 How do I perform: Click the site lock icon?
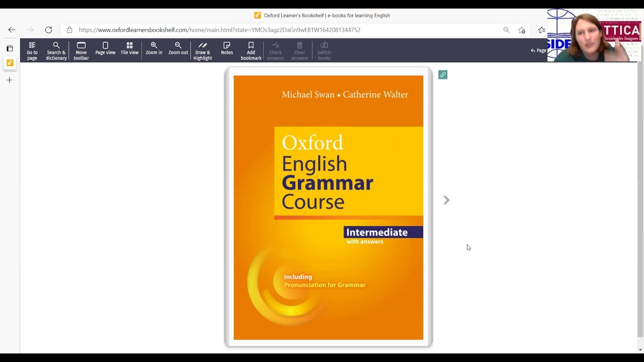69,30
